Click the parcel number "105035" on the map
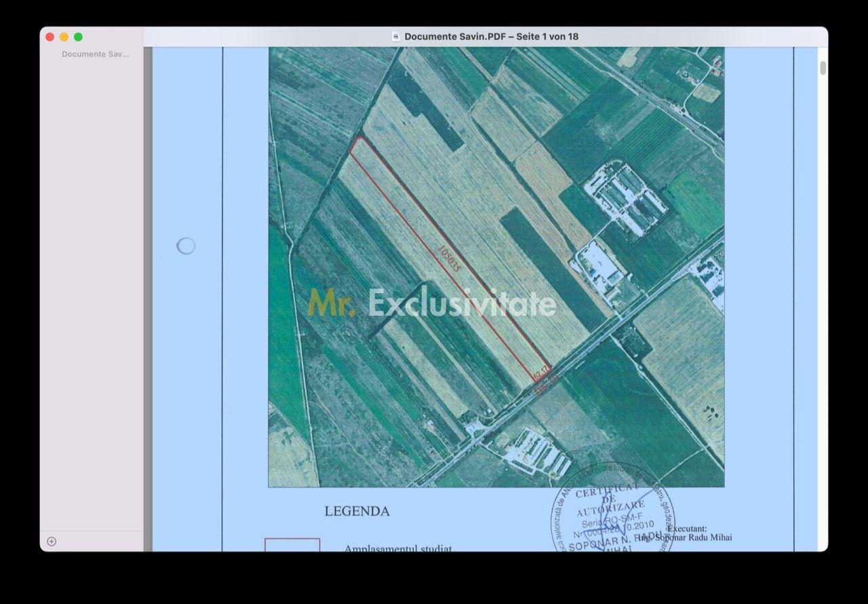This screenshot has width=868, height=604. 450,259
